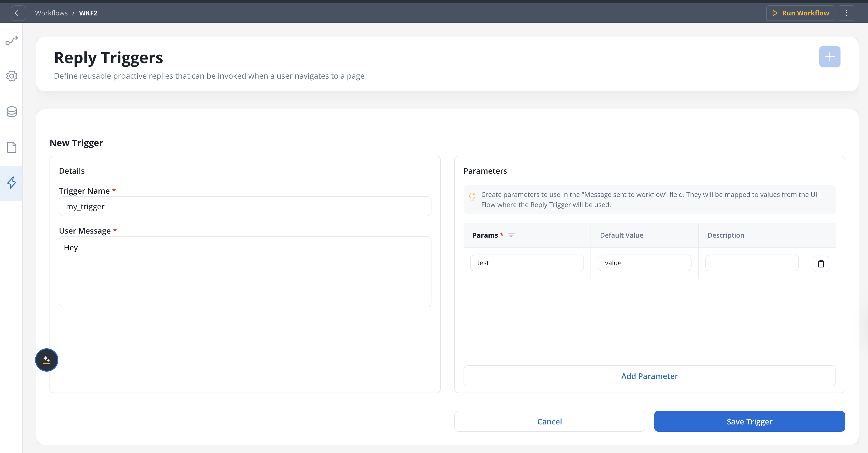Open the database icon in sidebar
Screen dimensions: 868x453
pos(11,112)
